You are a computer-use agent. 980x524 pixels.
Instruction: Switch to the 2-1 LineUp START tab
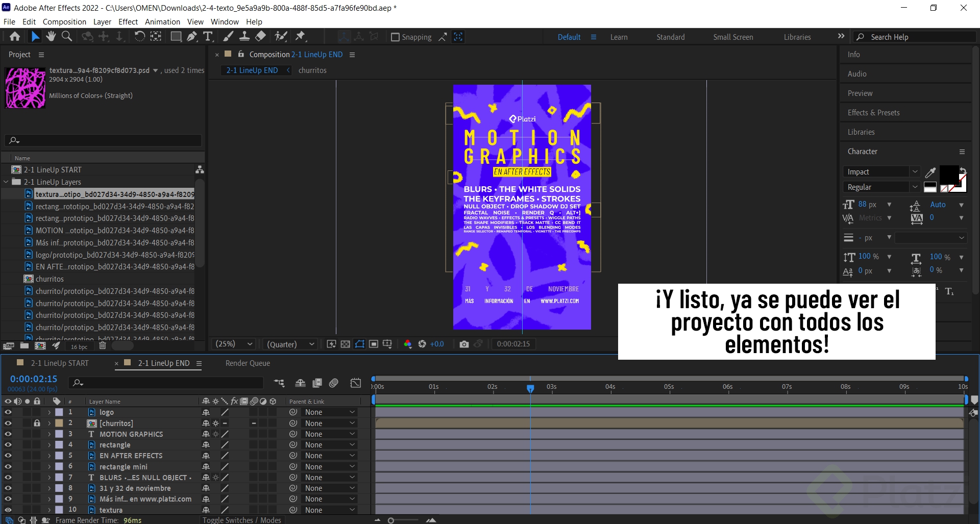pyautogui.click(x=59, y=363)
